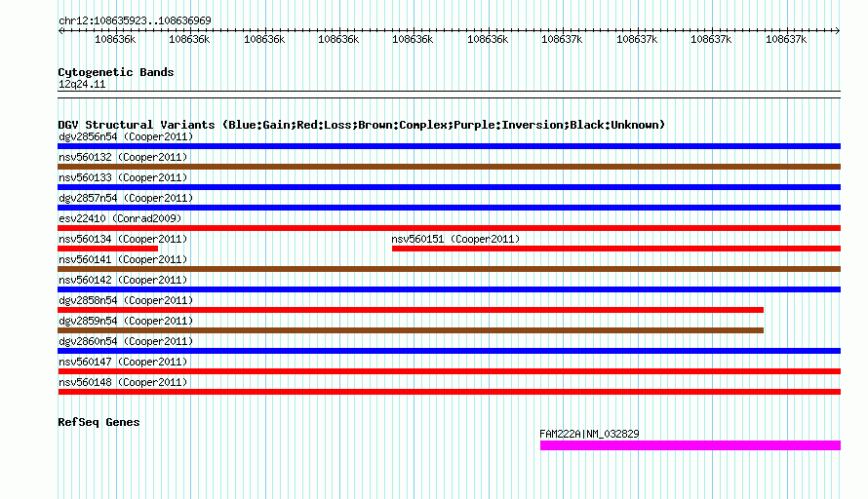Open the dgv2858n54 (Cooper2011) label

[x=126, y=300]
